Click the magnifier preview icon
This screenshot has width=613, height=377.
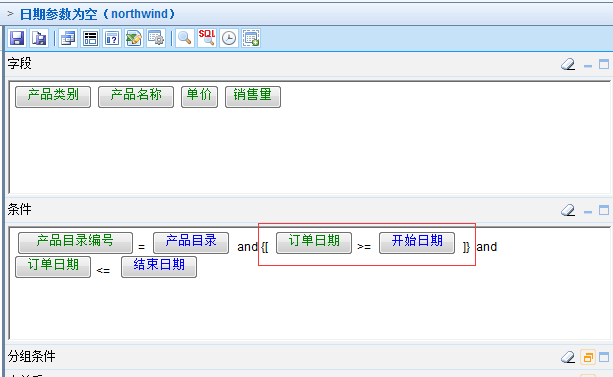(x=185, y=38)
